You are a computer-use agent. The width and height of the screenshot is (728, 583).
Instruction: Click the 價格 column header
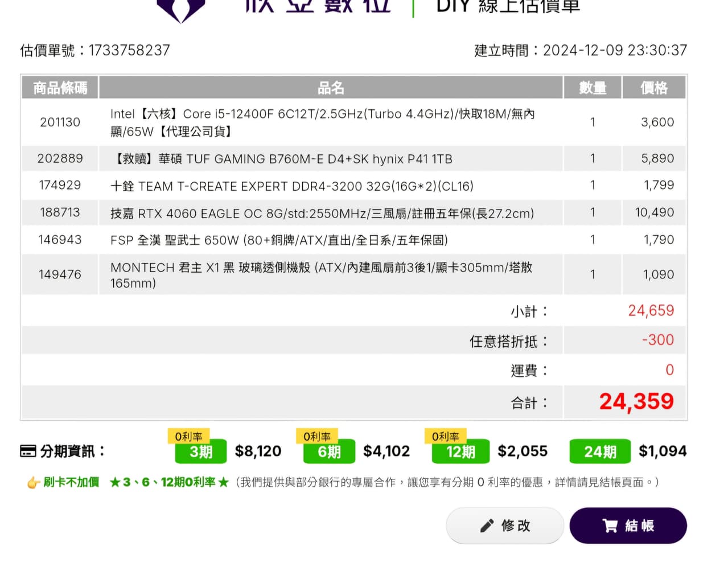click(x=653, y=88)
